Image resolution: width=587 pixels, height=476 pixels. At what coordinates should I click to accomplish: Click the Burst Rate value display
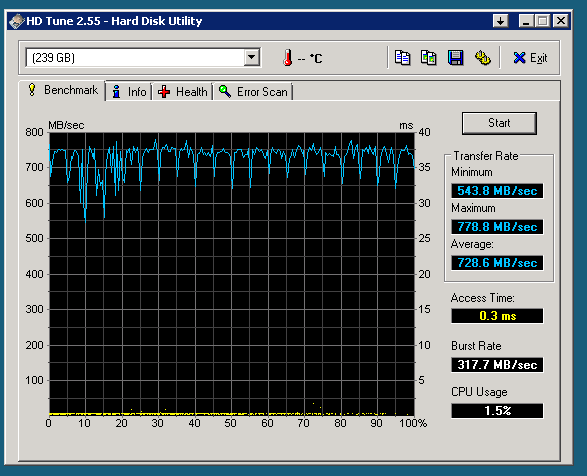point(497,365)
